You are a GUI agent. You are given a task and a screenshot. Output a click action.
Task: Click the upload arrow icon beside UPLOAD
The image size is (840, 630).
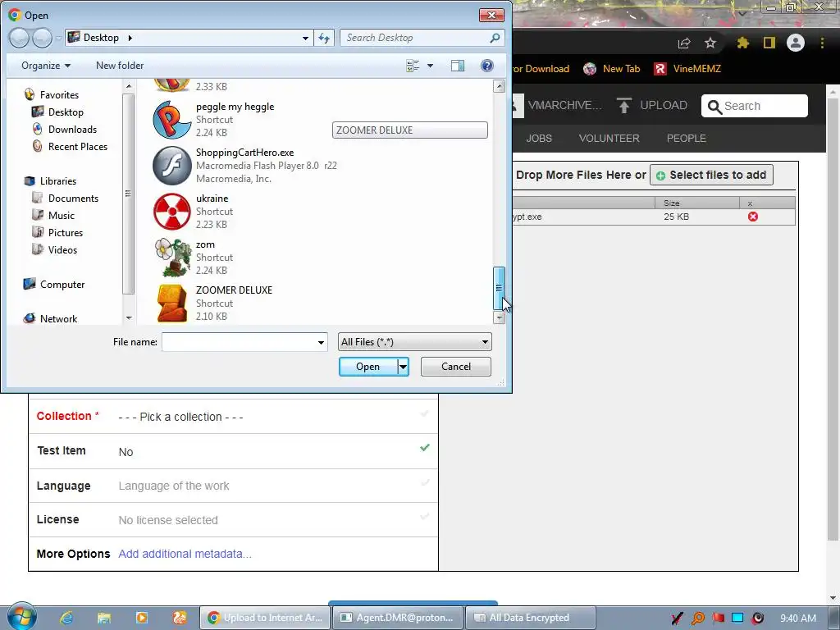[623, 106]
